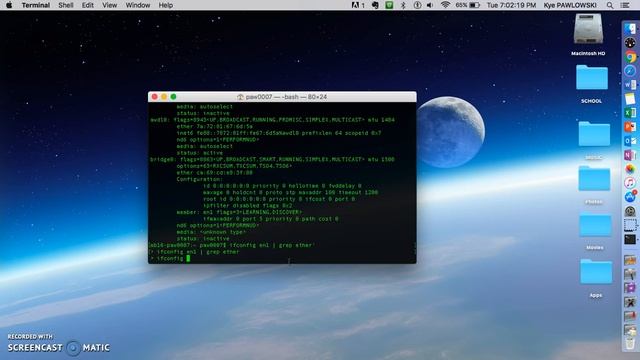Open the Trash in the dock
This screenshot has width=640, height=360.
630,343
